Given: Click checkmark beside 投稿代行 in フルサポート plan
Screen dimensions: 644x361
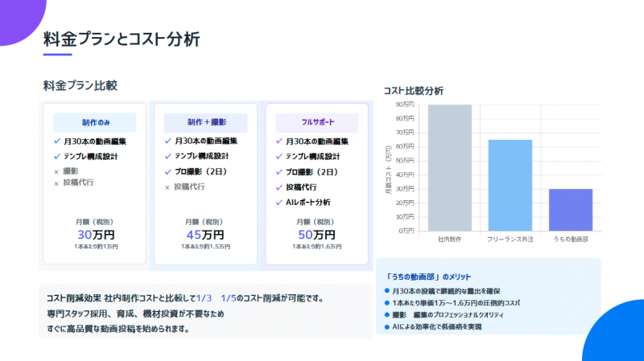Looking at the screenshot, I should pos(279,187).
